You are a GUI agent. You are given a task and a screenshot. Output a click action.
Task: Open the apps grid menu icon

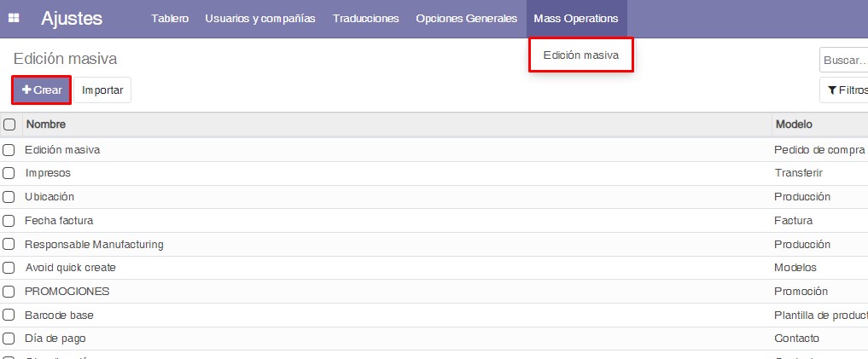coord(14,19)
